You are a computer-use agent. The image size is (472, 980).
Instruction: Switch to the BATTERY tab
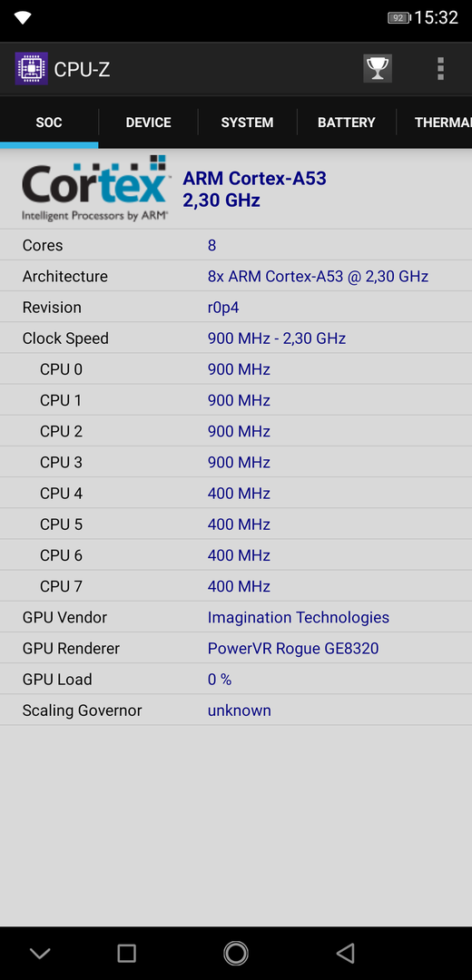point(347,122)
